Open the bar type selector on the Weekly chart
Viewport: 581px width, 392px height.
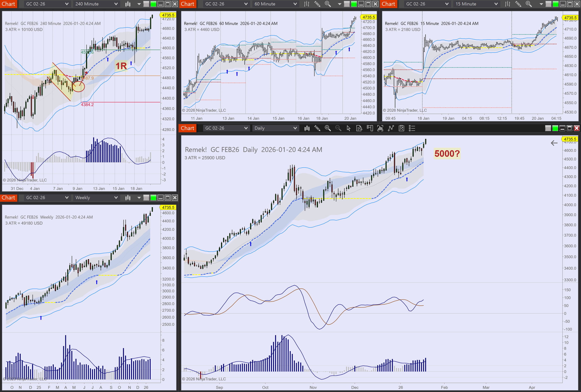click(128, 198)
